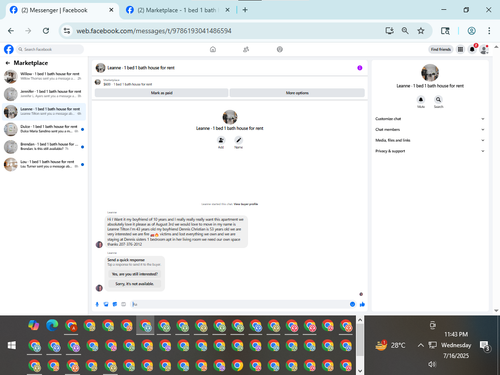Send 'Yes, are you still interested?' response
Image resolution: width=500 pixels, height=375 pixels.
(135, 274)
